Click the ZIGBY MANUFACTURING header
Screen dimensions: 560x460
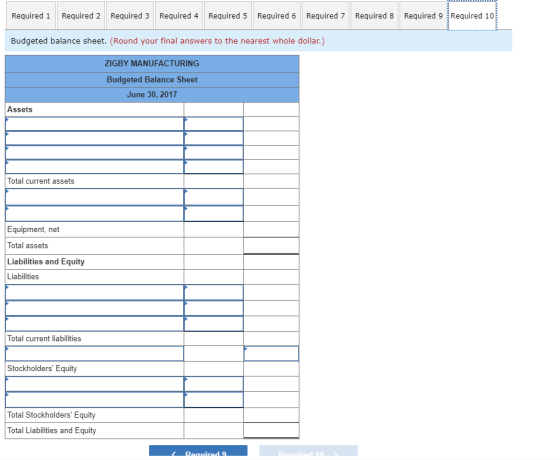[x=152, y=64]
